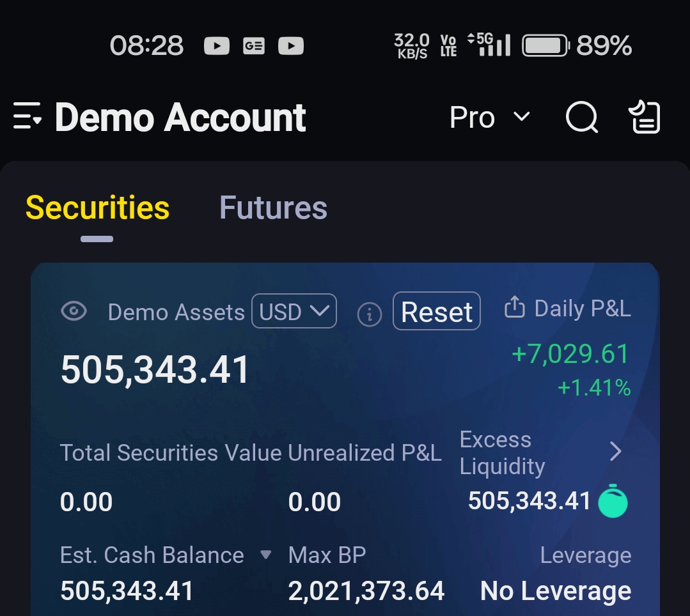Tap the total demo assets amount 505,343.41
The width and height of the screenshot is (690, 616).
coord(155,370)
